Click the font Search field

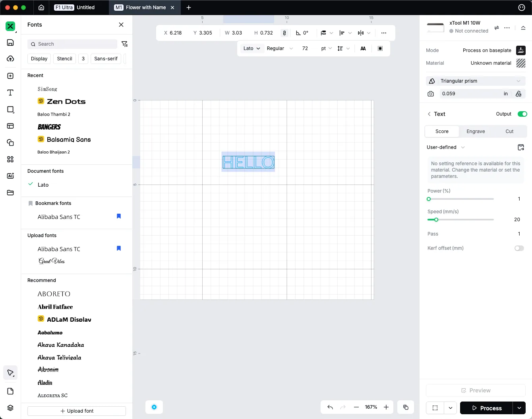tap(72, 44)
